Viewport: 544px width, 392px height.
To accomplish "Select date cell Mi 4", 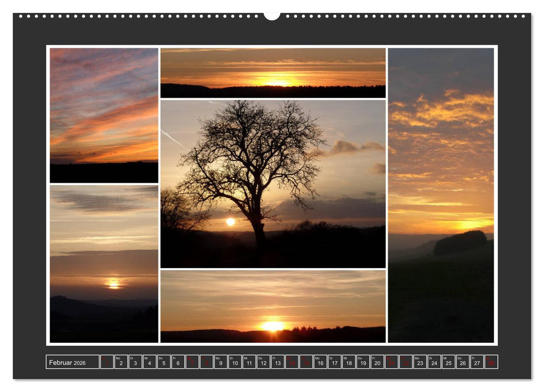I will [x=148, y=363].
